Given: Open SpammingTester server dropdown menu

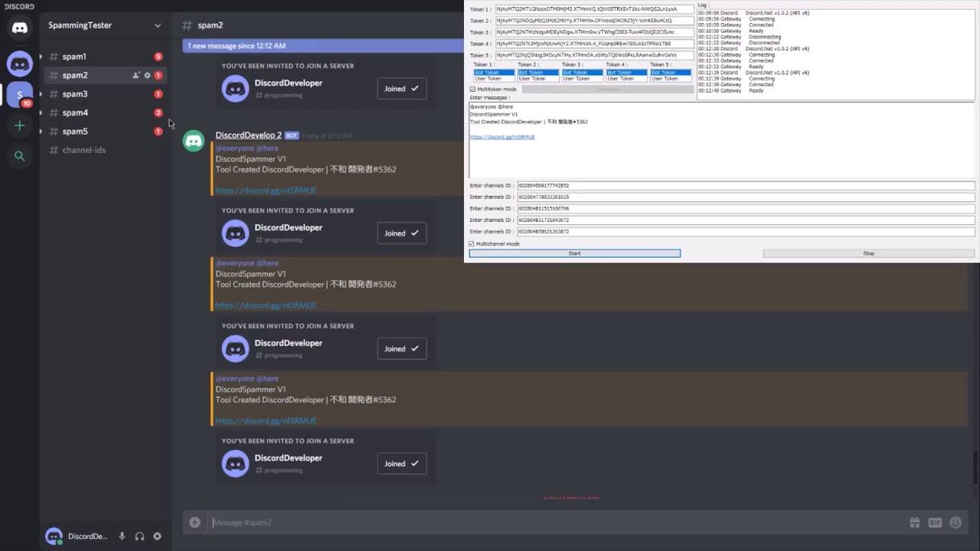Looking at the screenshot, I should (x=158, y=25).
